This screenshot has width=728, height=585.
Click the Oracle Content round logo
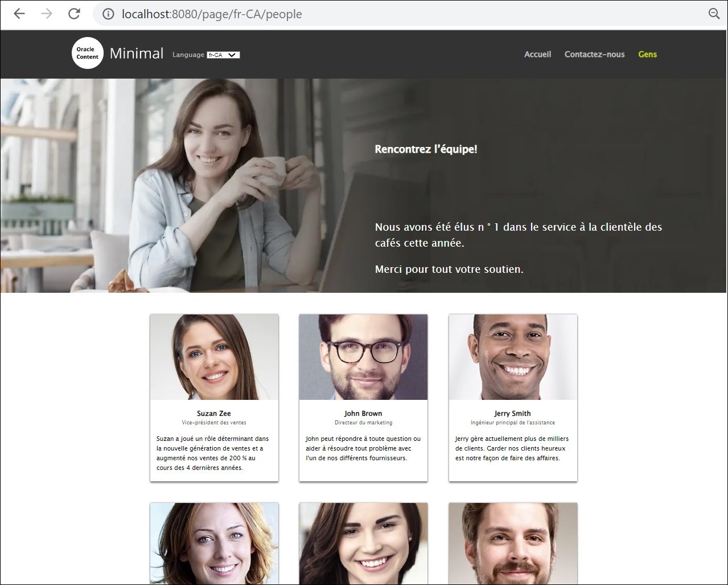click(88, 53)
